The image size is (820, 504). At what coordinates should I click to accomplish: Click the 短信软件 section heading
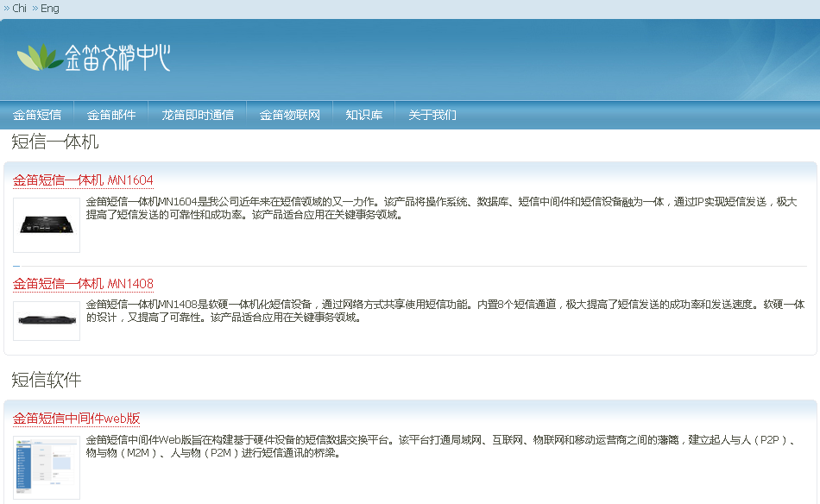click(47, 380)
